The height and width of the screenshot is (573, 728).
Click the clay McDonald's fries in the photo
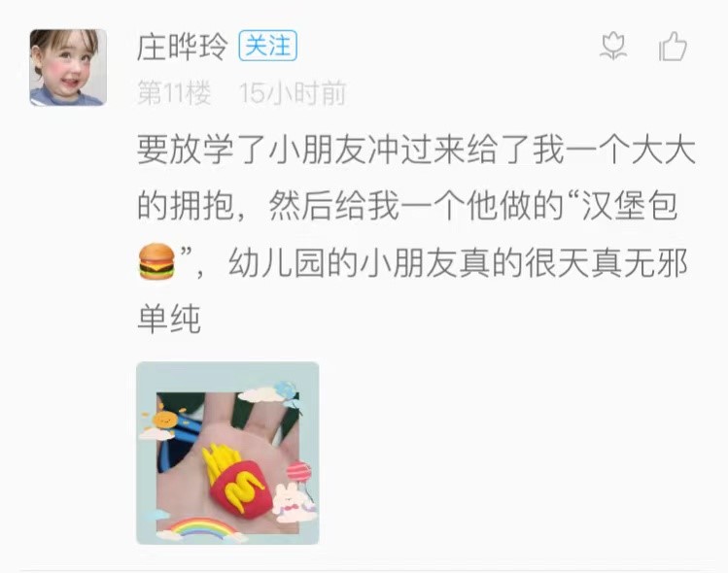pyautogui.click(x=238, y=479)
